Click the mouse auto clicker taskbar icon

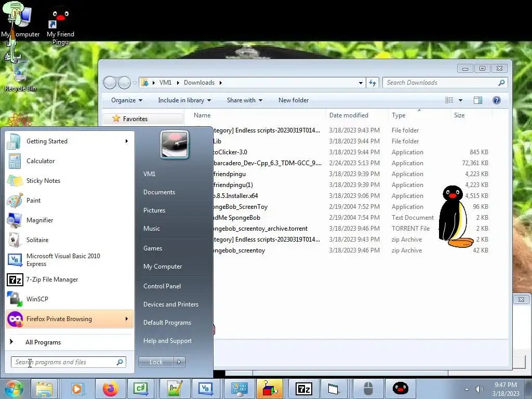tap(368, 389)
